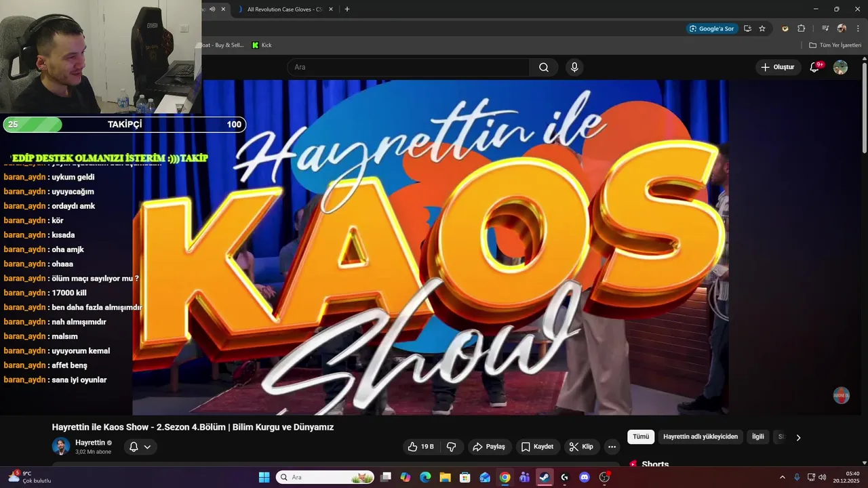Open Microsoft Teams from taskbar
868x488 pixels.
pos(524,477)
